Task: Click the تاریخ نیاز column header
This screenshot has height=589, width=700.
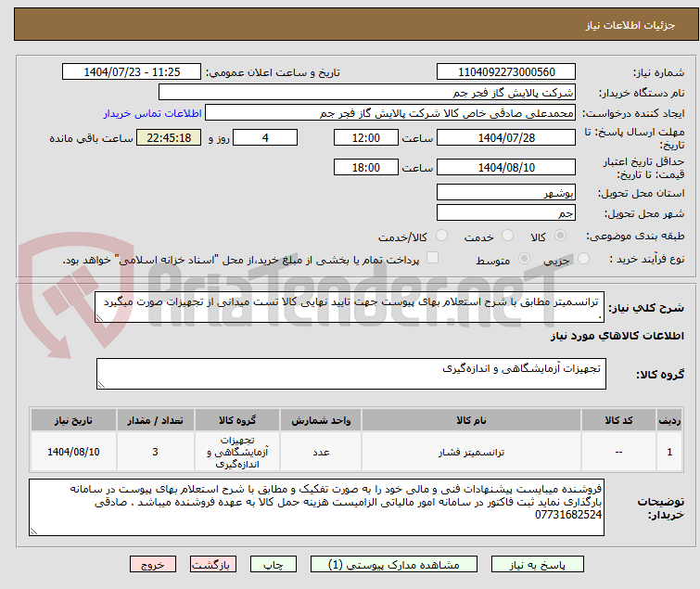Action: 73,420
